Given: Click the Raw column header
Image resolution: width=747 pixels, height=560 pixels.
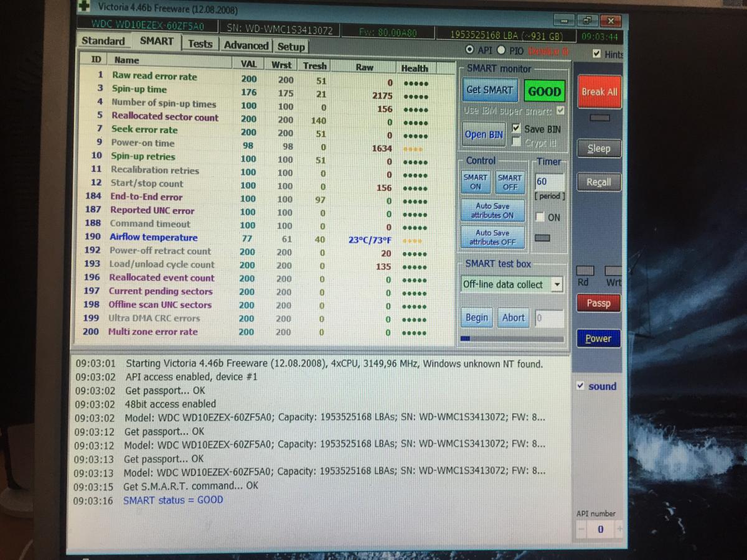Looking at the screenshot, I should click(x=365, y=67).
